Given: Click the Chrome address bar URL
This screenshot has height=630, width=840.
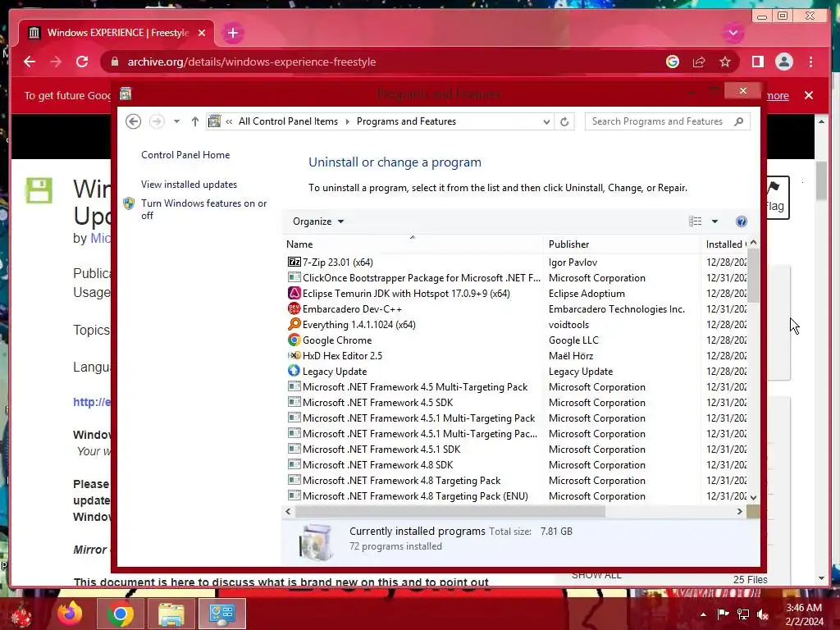Looking at the screenshot, I should point(251,62).
